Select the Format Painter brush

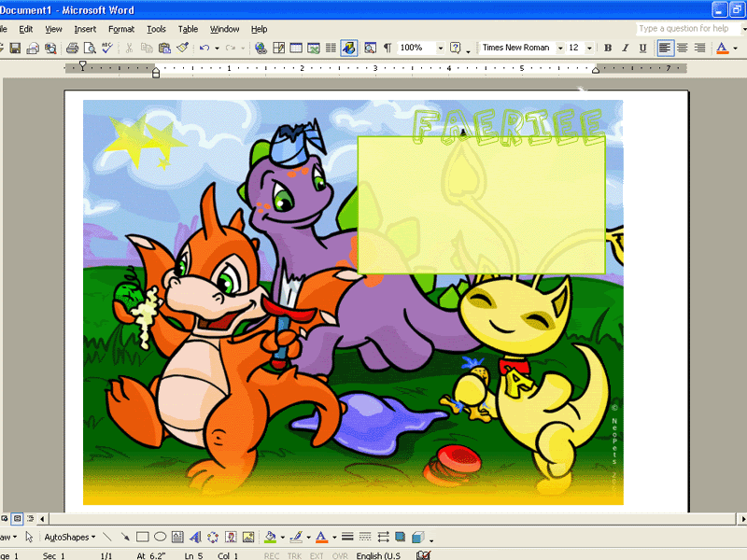182,48
